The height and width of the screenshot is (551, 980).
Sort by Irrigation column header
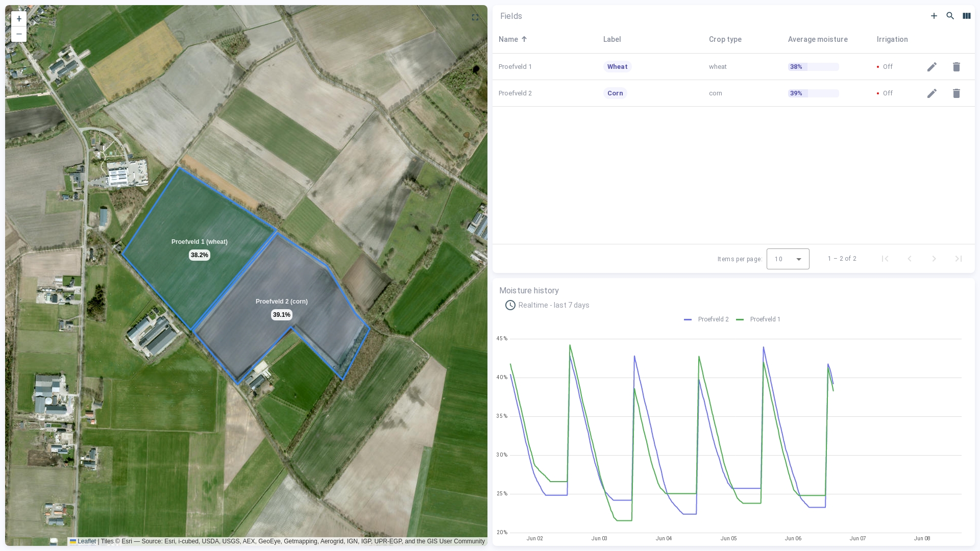(892, 39)
